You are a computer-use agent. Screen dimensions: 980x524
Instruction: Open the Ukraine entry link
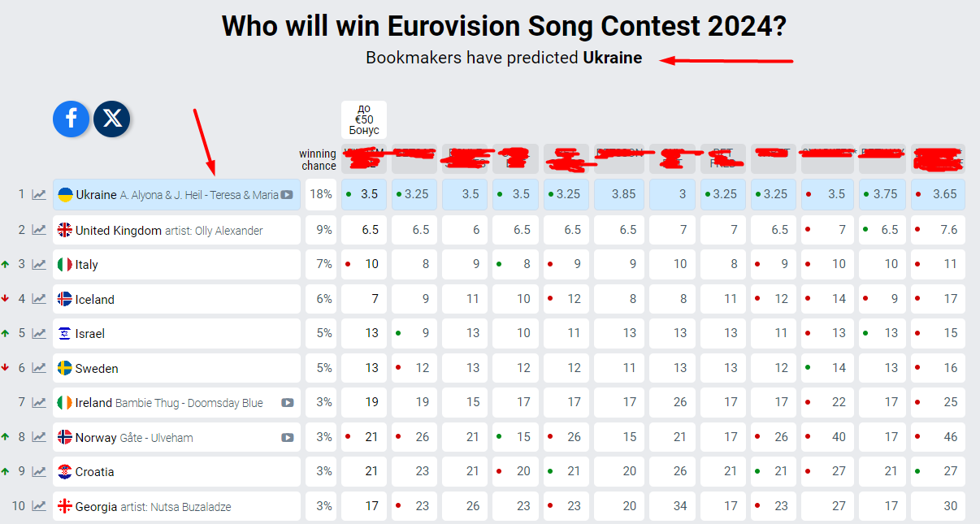coord(96,195)
